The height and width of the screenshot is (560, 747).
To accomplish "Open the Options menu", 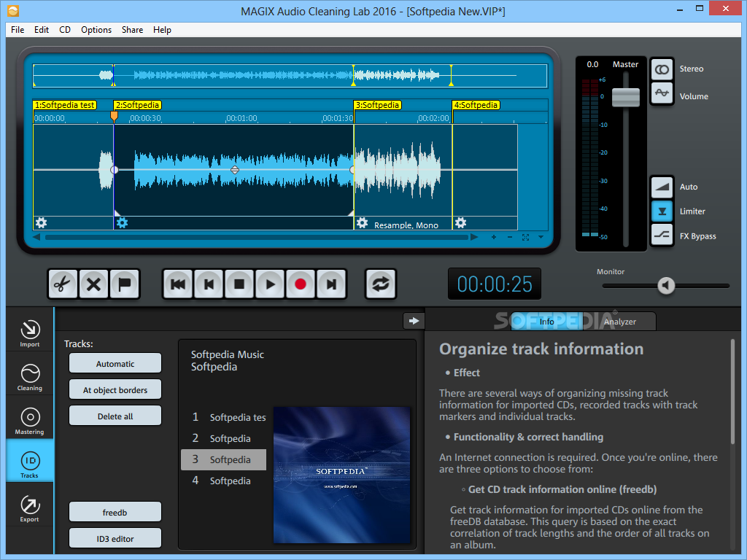I will 96,29.
